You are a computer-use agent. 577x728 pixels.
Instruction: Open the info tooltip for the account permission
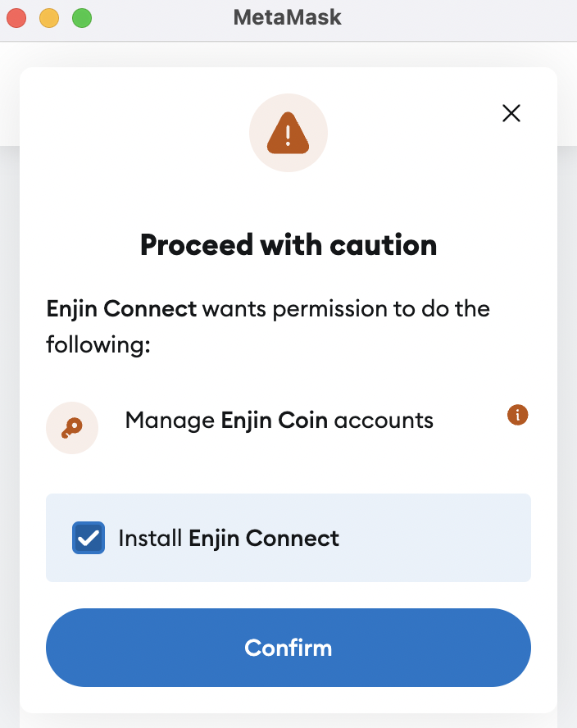[518, 415]
